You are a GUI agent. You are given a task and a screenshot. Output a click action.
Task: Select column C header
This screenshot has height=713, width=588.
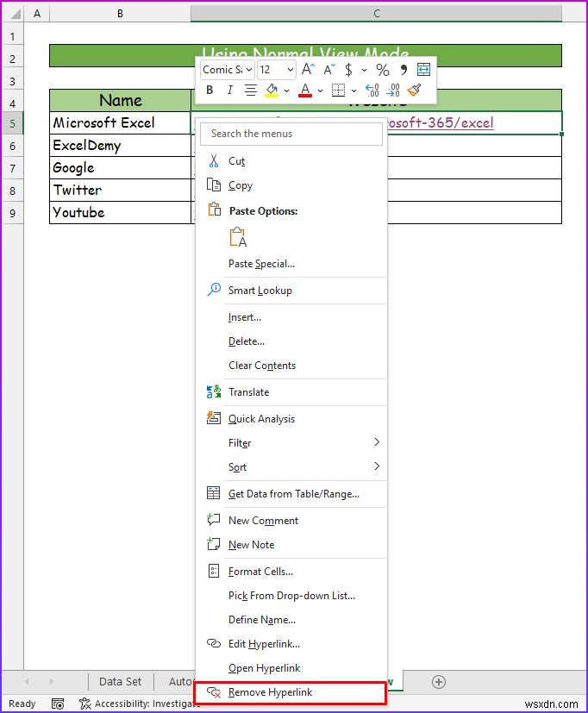(376, 14)
